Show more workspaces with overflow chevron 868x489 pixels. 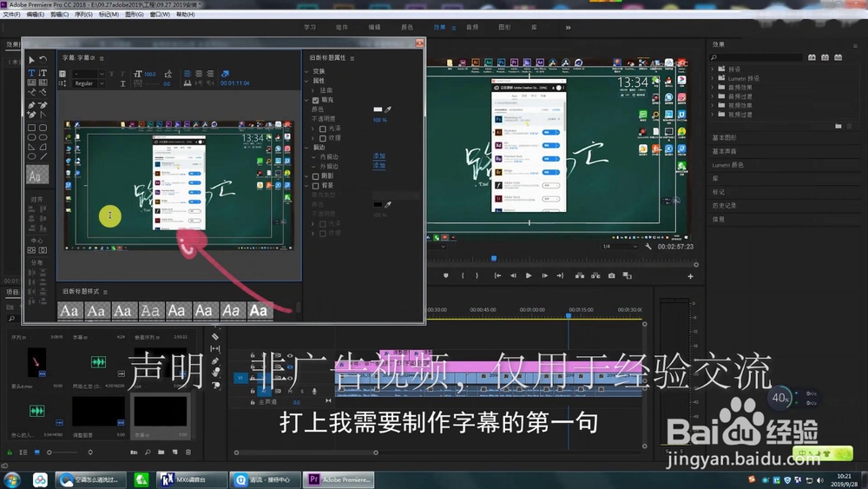coord(568,27)
